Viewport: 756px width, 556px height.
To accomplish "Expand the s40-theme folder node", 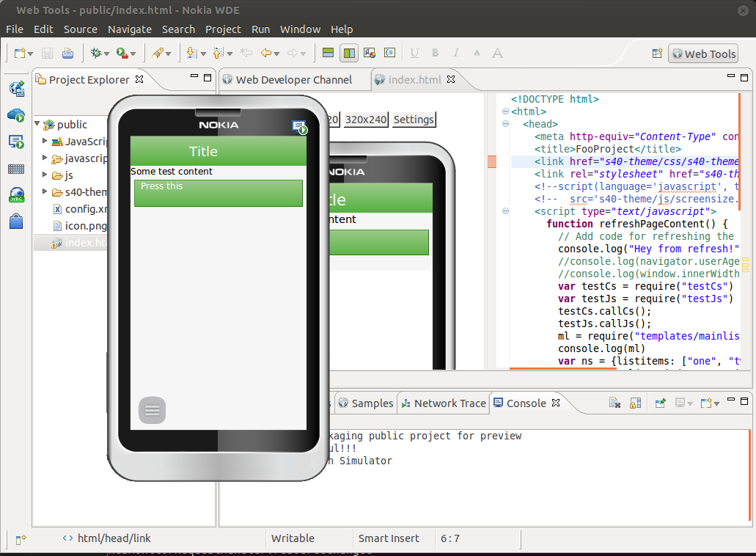I will [45, 191].
